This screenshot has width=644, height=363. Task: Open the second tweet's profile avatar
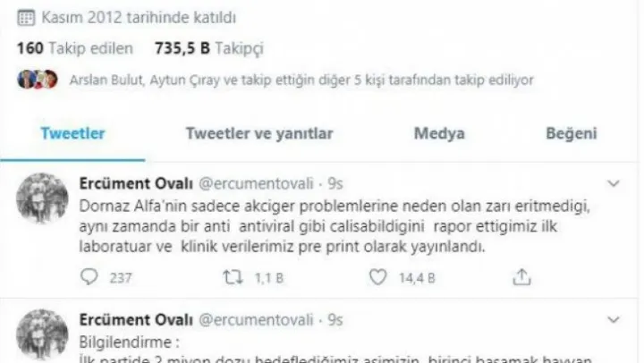(x=42, y=334)
